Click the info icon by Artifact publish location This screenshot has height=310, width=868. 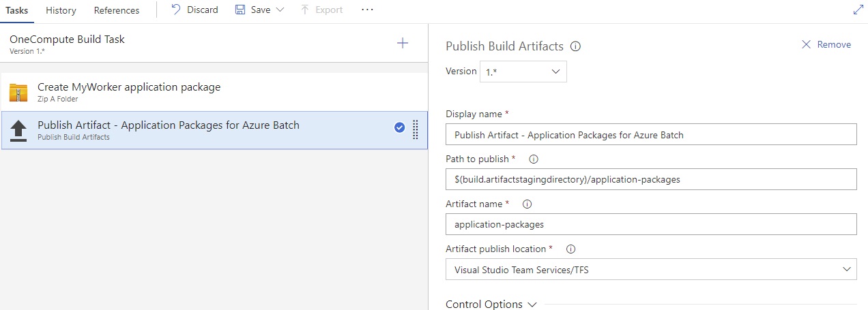[x=570, y=249]
